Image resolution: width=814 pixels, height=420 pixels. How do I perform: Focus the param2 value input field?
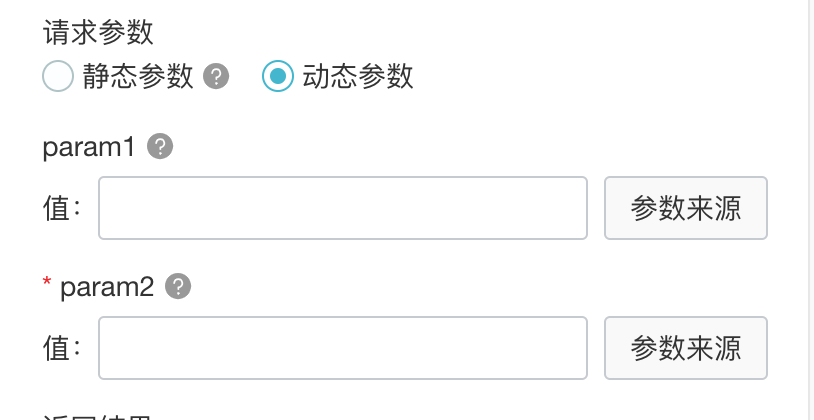coord(342,348)
